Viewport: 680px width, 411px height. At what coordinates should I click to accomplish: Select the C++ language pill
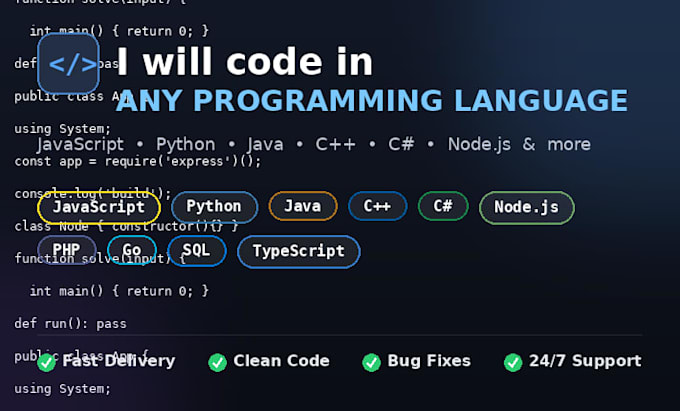(x=377, y=206)
